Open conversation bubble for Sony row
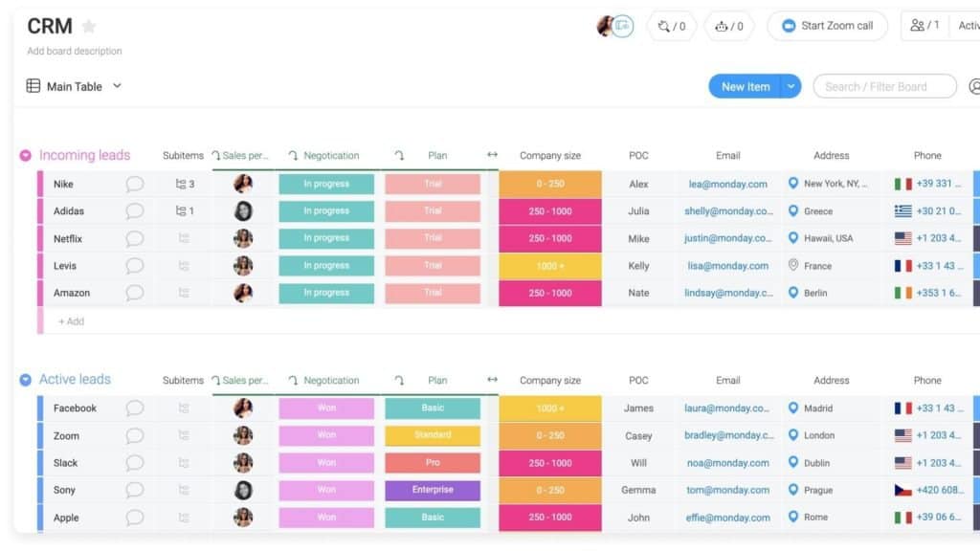Image resolution: width=980 pixels, height=551 pixels. tap(134, 490)
